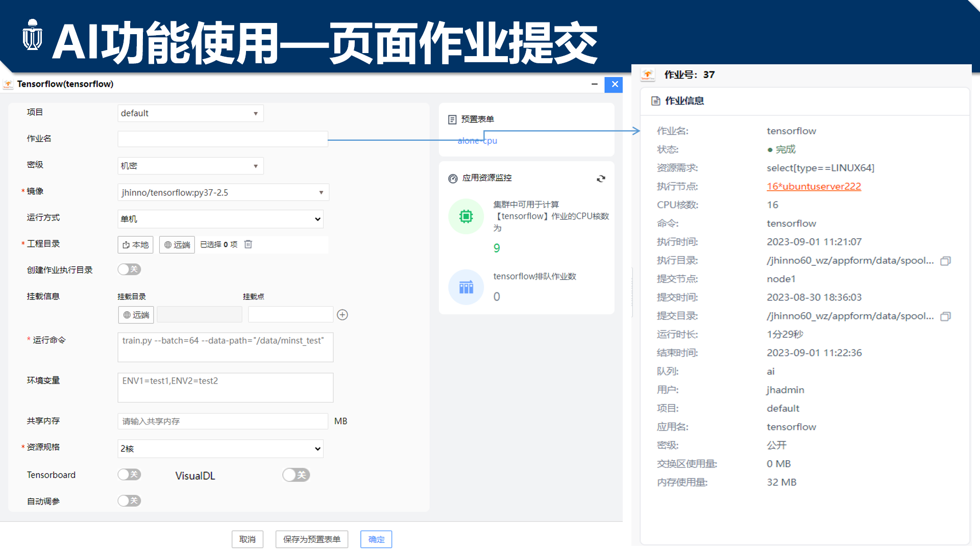Click the tensorflow排队作业数 label

[x=534, y=277]
